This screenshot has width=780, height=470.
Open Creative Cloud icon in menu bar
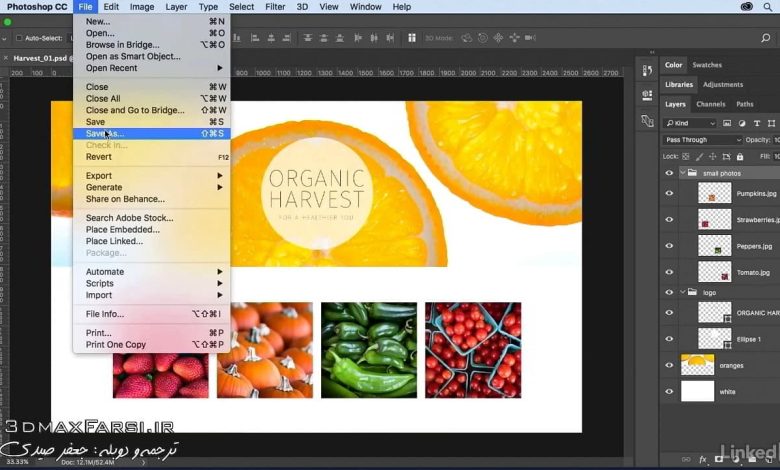(746, 6)
